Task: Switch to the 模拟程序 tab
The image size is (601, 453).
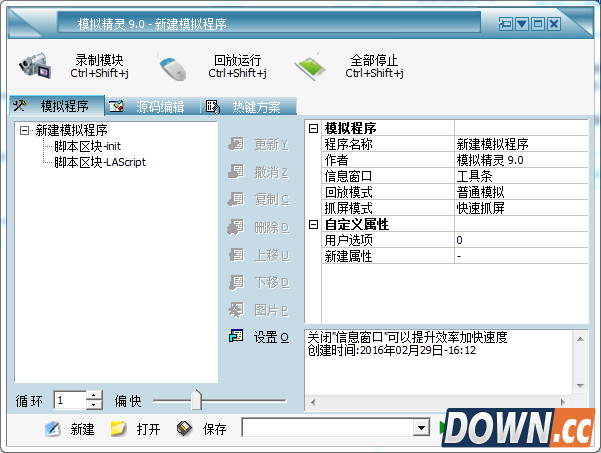Action: (x=57, y=106)
